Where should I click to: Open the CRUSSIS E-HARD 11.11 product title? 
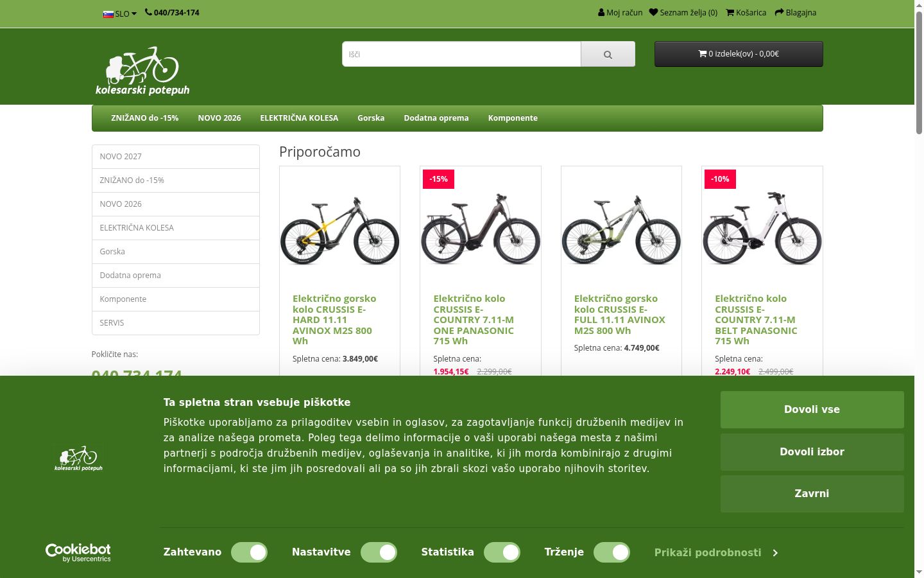coord(334,320)
